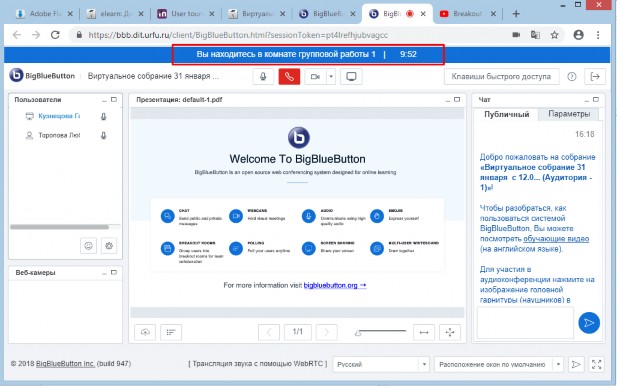Image resolution: width=617 pixels, height=386 pixels.
Task: Click the chat message input field
Action: point(525,323)
